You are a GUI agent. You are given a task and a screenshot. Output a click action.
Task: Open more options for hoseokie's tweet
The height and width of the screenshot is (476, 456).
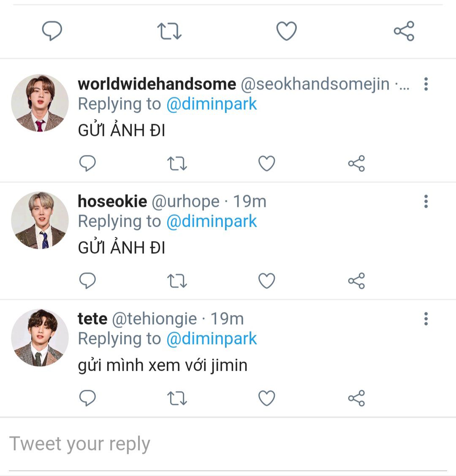[x=426, y=201]
